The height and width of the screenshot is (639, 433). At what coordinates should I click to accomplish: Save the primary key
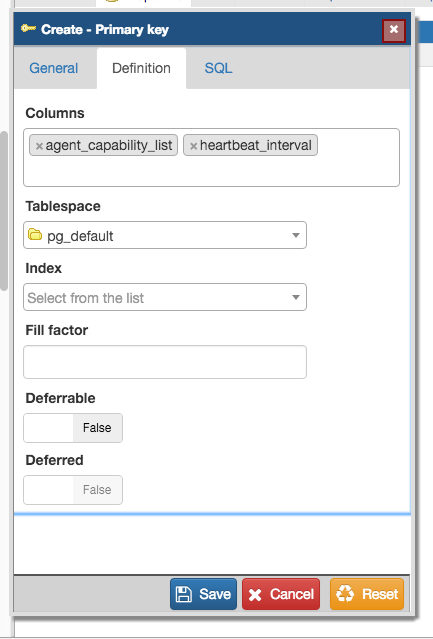(203, 594)
